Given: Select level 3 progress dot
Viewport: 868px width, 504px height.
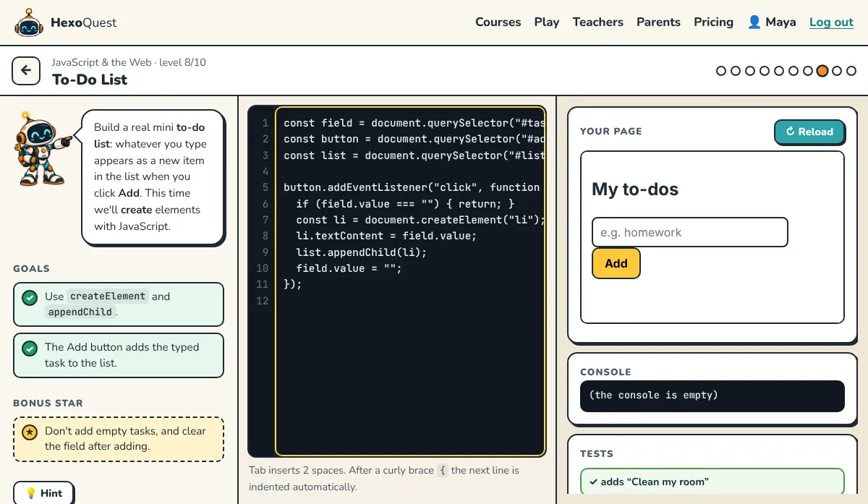Looking at the screenshot, I should coord(750,71).
